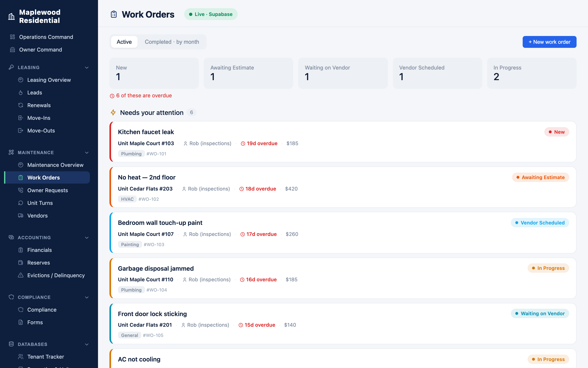The height and width of the screenshot is (368, 588).
Task: Click the HVAC category tag
Action: 127,199
